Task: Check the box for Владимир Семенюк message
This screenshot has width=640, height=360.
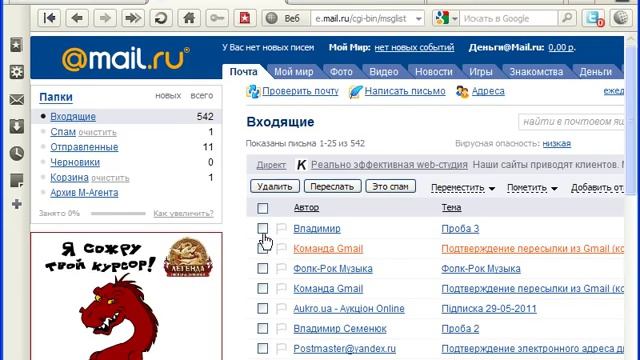Action: click(x=263, y=328)
